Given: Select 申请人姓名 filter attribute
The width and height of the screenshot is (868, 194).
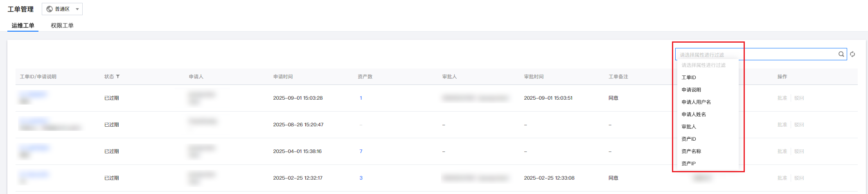Looking at the screenshot, I should (694, 114).
